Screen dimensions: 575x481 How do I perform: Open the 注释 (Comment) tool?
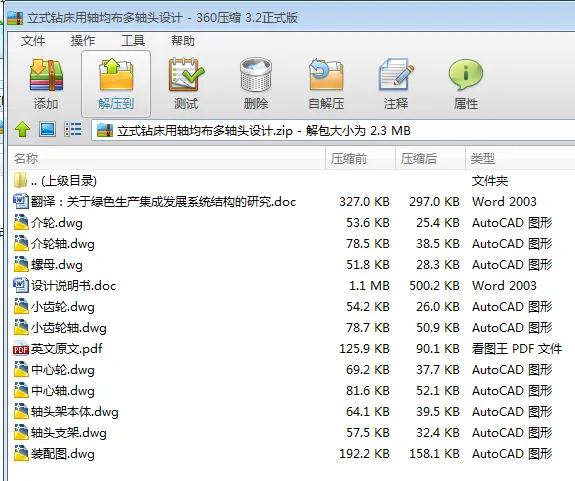pos(396,75)
